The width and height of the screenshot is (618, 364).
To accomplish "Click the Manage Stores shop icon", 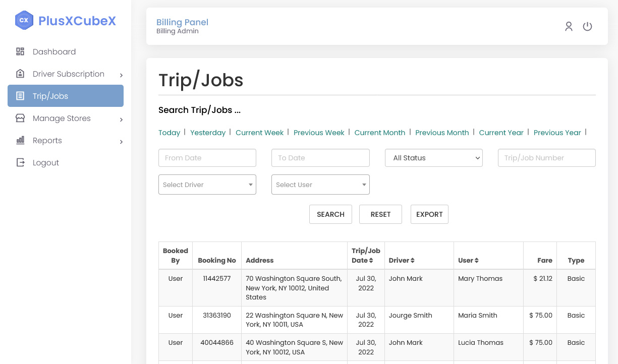I will [x=20, y=118].
